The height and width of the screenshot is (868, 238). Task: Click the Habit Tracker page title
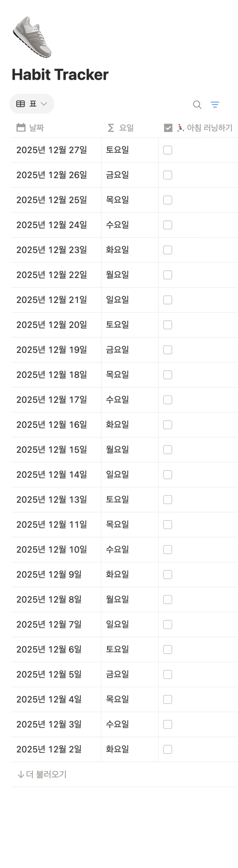point(60,74)
